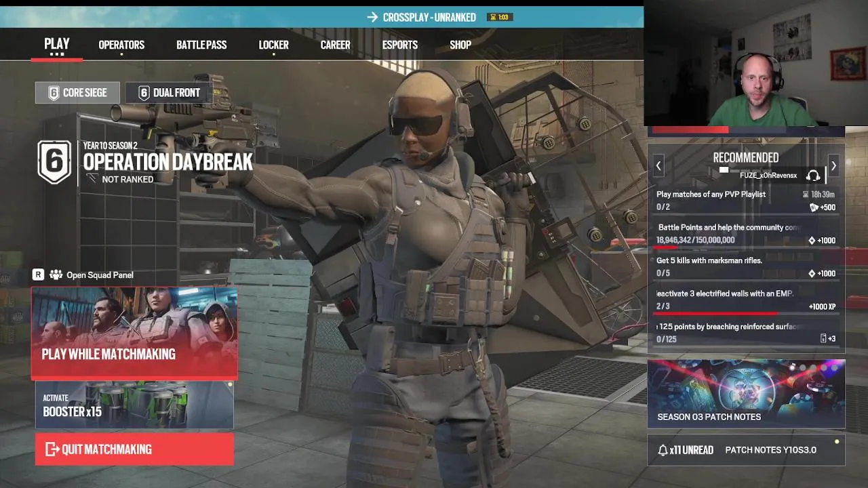Select the Play tab
868x488 pixels.
pyautogui.click(x=57, y=44)
